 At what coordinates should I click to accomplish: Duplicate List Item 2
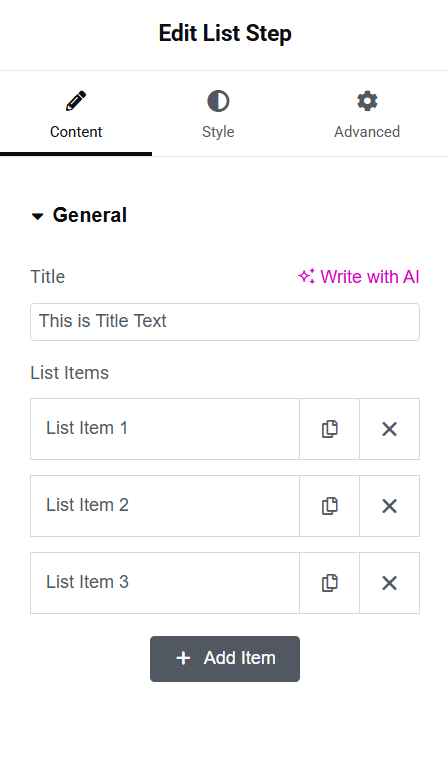[329, 505]
